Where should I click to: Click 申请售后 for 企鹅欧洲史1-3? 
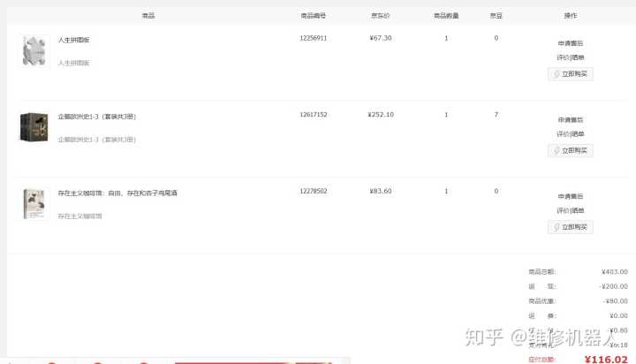(x=571, y=119)
